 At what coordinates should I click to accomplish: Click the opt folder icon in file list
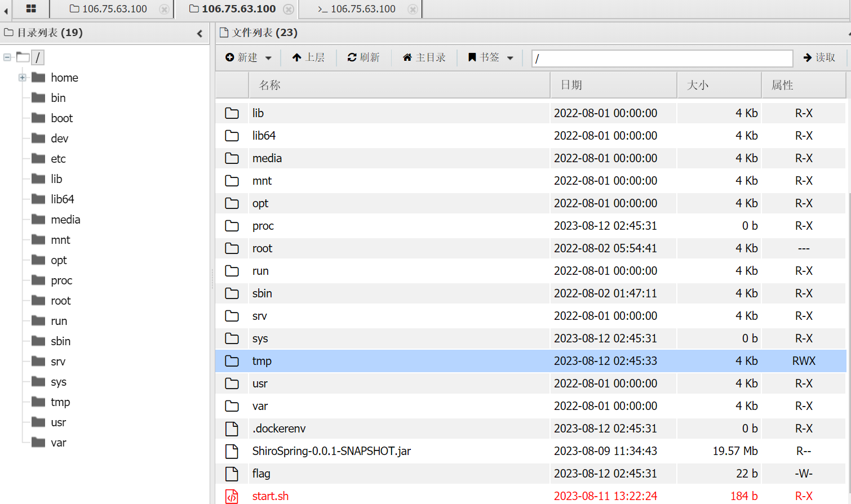pyautogui.click(x=232, y=203)
